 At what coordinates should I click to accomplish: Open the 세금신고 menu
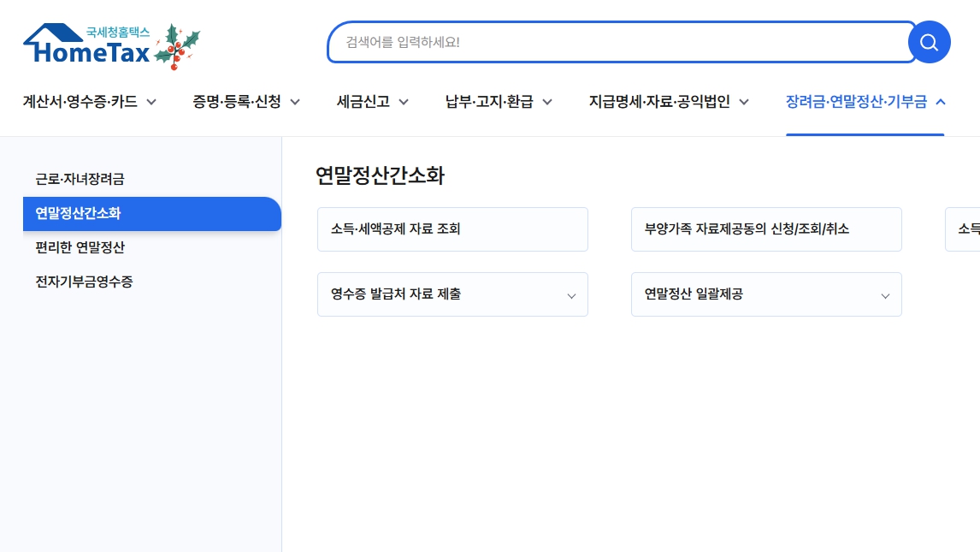tap(373, 102)
